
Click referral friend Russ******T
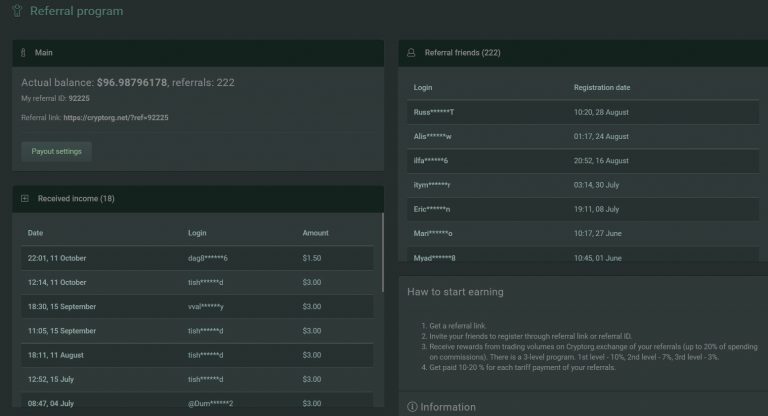pos(433,112)
